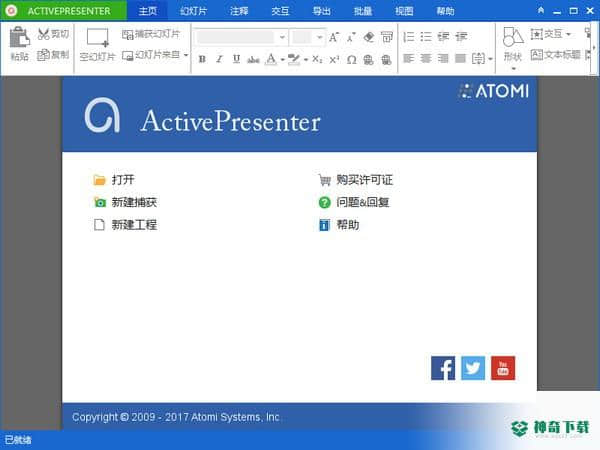Insert a text caption (文本标题)
Viewport: 600px width, 450px height.
point(556,55)
